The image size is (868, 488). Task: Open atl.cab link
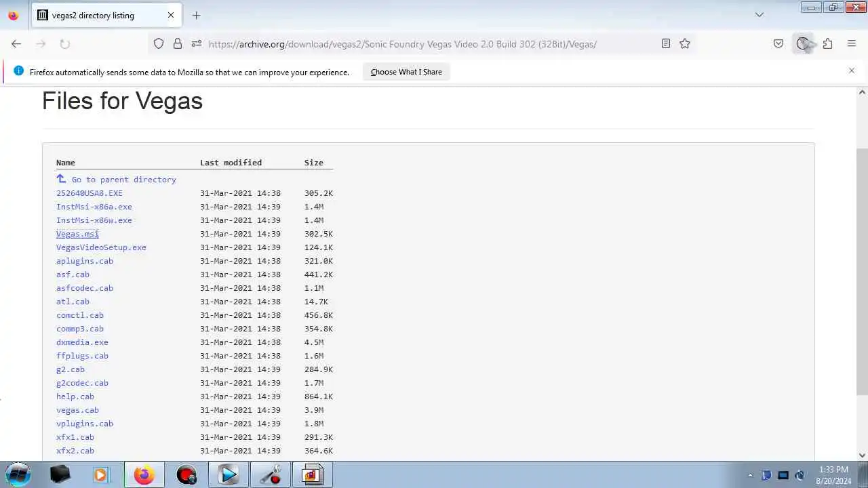(73, 302)
